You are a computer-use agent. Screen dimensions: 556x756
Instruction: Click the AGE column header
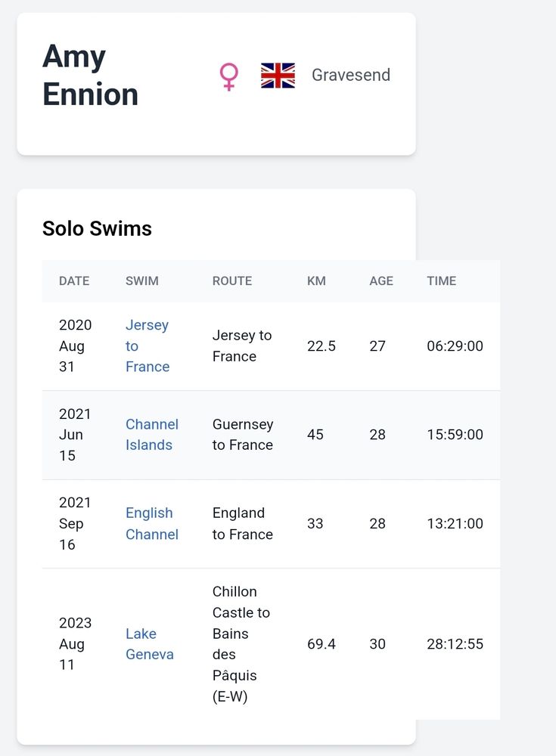point(381,280)
